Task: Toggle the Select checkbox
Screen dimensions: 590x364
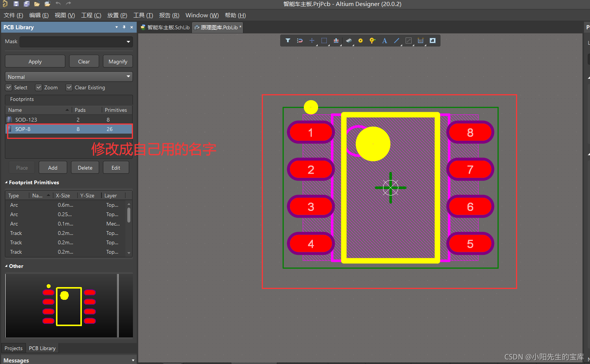Action: tap(9, 87)
